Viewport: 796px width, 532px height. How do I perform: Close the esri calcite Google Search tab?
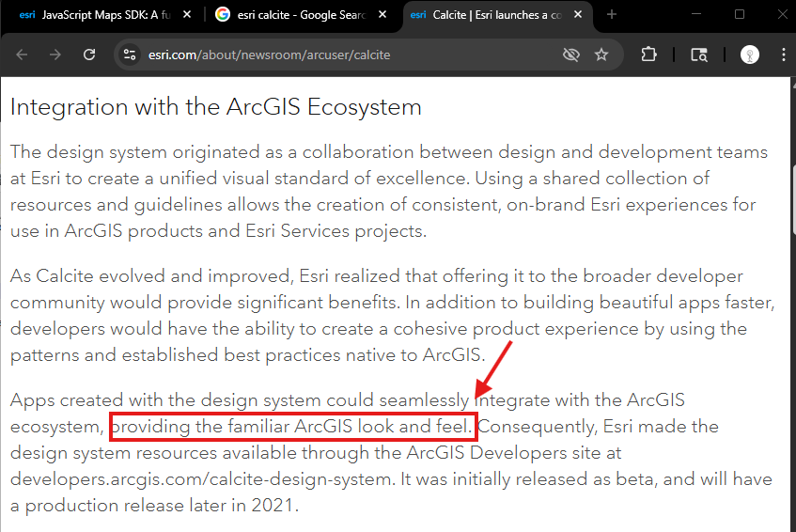382,15
